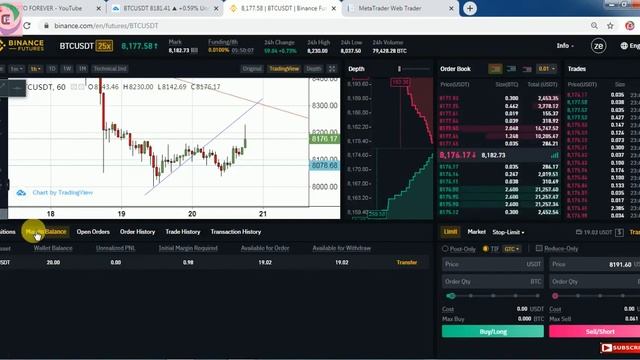Select the 1M chart interval
The image size is (640, 360).
pyautogui.click(x=82, y=69)
